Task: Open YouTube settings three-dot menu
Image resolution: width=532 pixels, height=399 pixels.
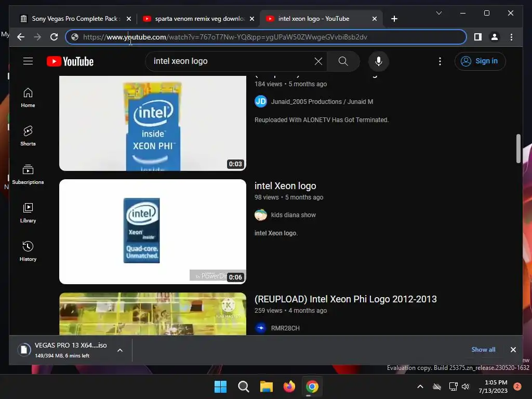Action: tap(440, 61)
